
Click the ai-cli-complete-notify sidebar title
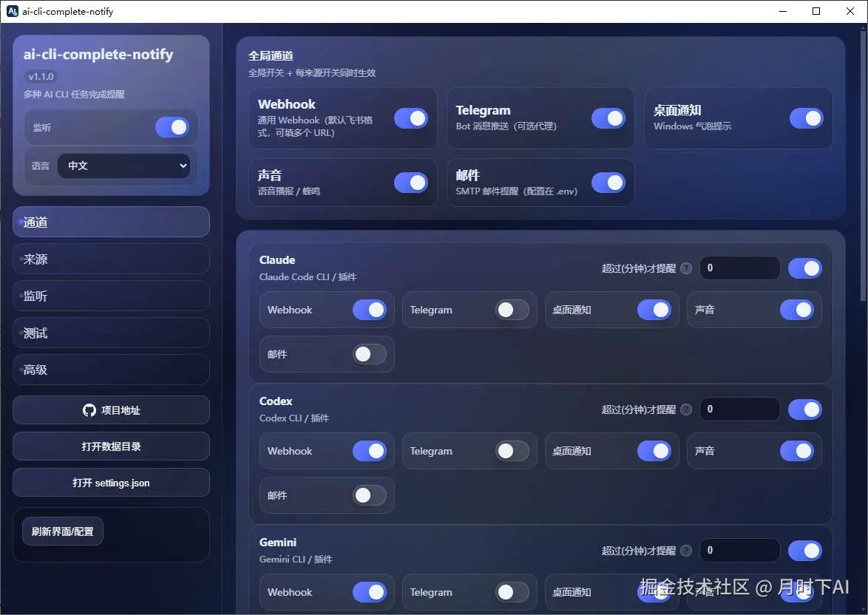tap(98, 54)
